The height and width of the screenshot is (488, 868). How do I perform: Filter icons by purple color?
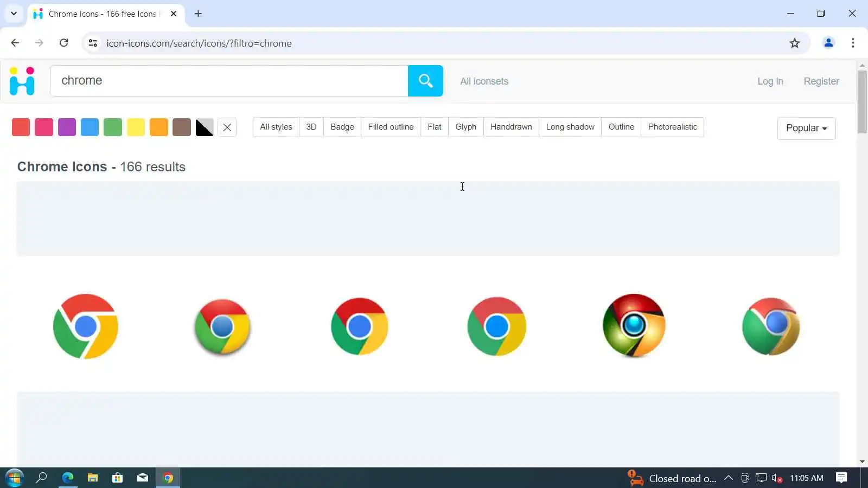tap(67, 127)
